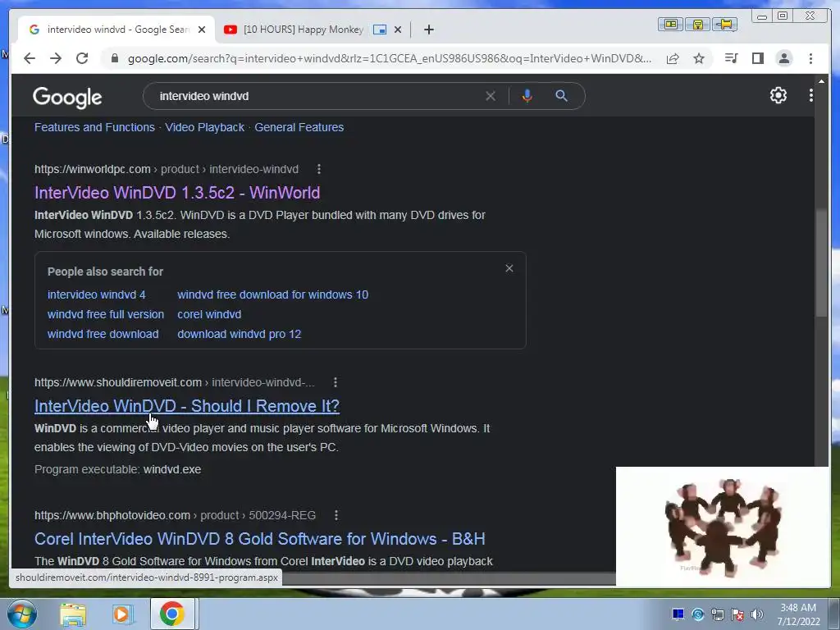
Task: Click the first yellow title bar button
Action: pyautogui.click(x=670, y=24)
